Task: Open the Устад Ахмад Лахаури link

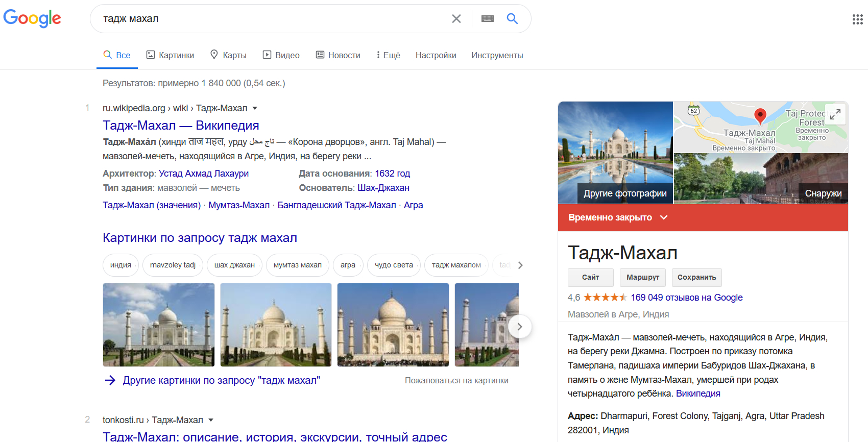Action: (x=204, y=174)
